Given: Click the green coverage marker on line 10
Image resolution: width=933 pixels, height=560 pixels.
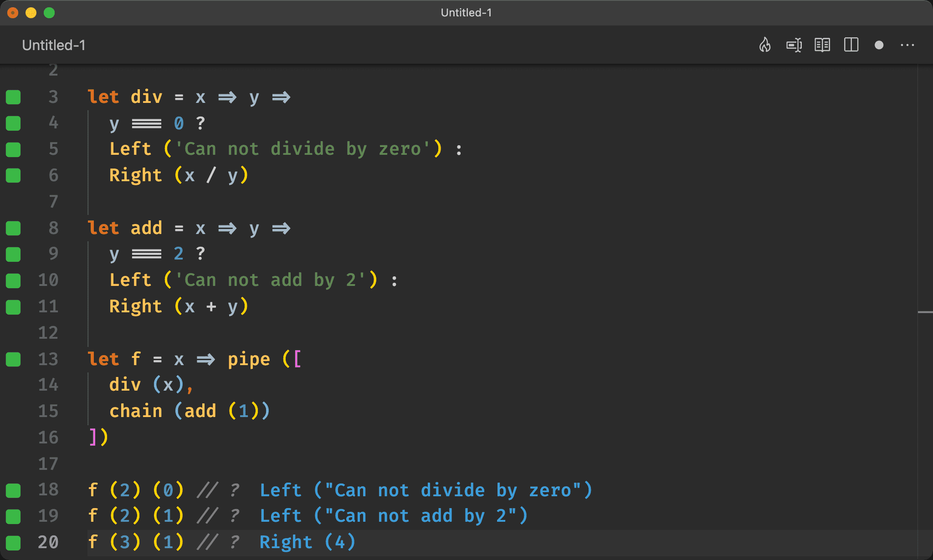Looking at the screenshot, I should point(13,280).
